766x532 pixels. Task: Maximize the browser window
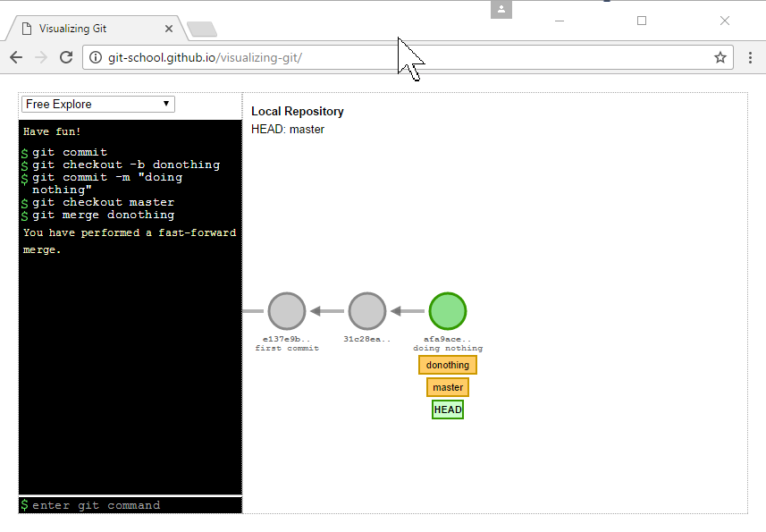pos(641,21)
